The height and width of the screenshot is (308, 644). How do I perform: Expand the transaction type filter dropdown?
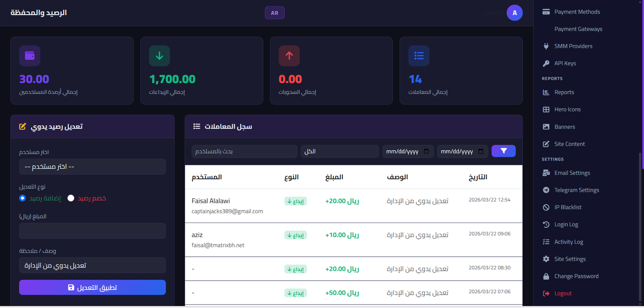pos(339,151)
